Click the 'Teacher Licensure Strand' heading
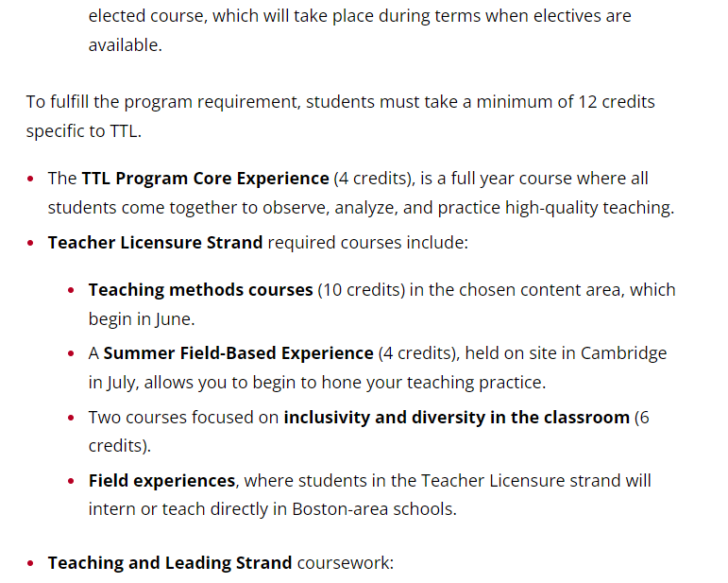 click(x=155, y=243)
